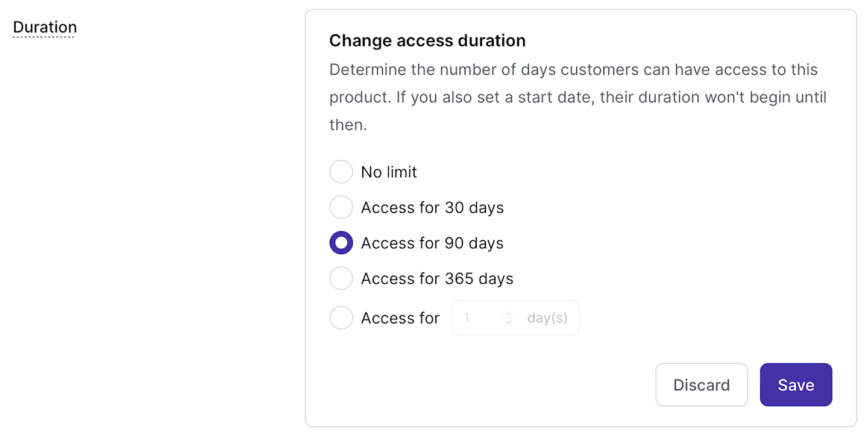Enable the custom day(s) radio option
The height and width of the screenshot is (438, 868).
click(341, 318)
